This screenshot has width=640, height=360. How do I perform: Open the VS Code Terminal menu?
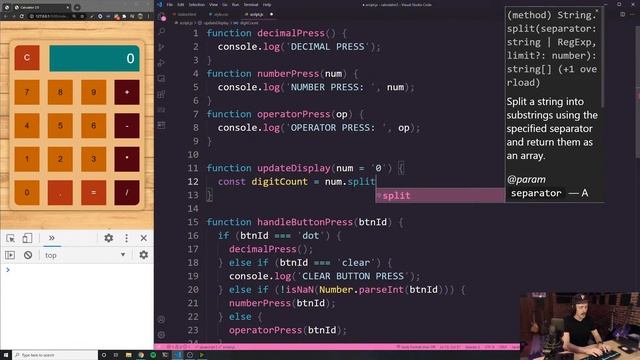coord(251,4)
